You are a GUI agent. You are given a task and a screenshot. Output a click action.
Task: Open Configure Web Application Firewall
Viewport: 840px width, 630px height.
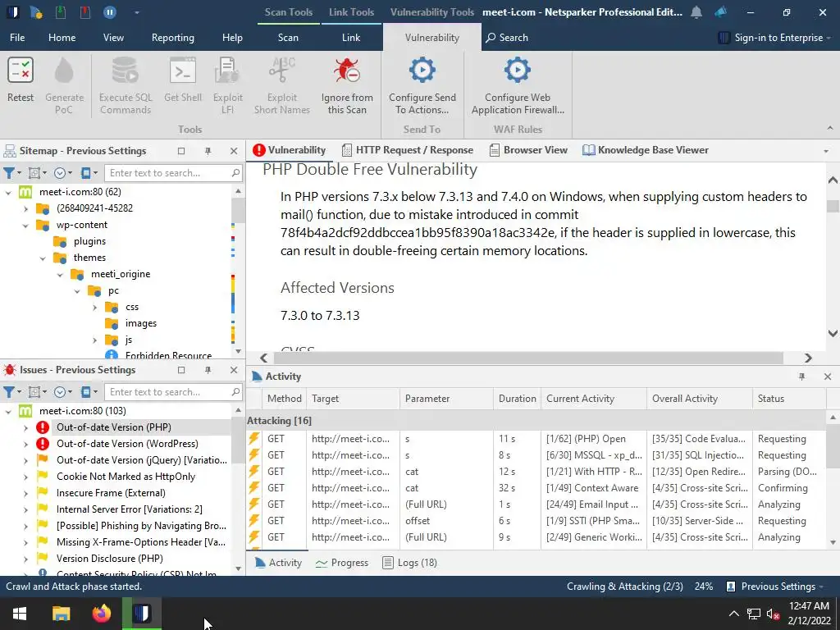point(518,85)
